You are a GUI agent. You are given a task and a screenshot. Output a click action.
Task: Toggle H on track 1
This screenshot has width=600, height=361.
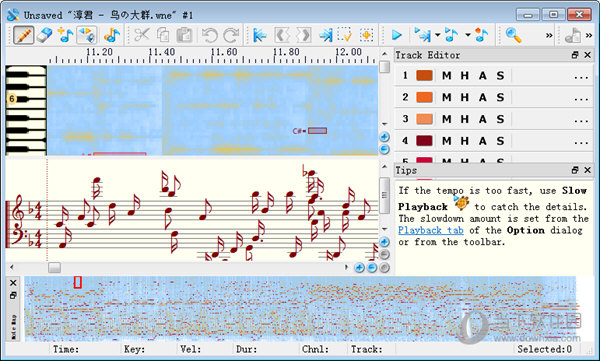pyautogui.click(x=465, y=75)
